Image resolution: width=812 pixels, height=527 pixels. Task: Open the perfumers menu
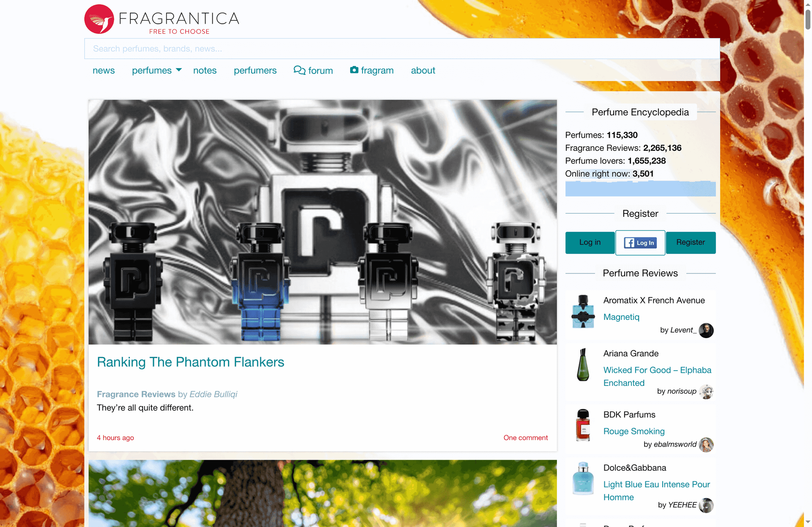[255, 71]
